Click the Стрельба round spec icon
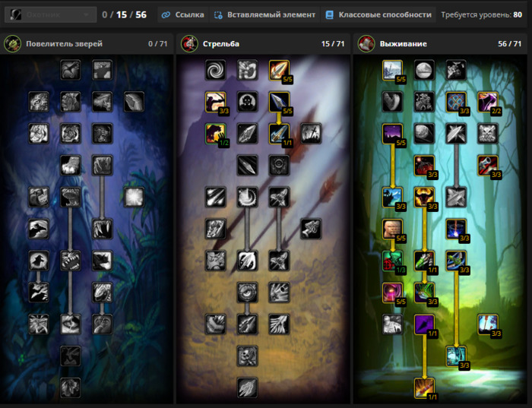This screenshot has height=408, width=532. pyautogui.click(x=189, y=44)
